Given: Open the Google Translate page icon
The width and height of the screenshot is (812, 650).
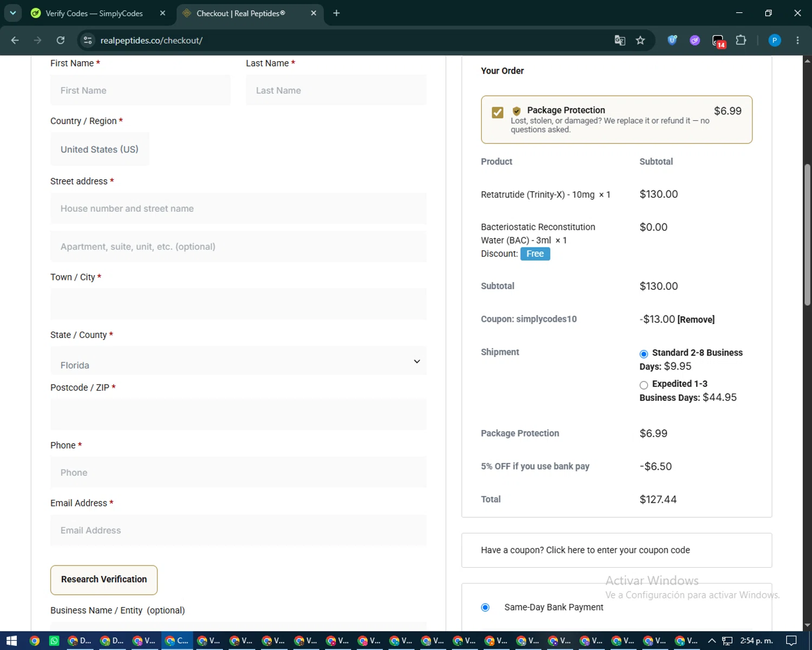Looking at the screenshot, I should point(620,40).
